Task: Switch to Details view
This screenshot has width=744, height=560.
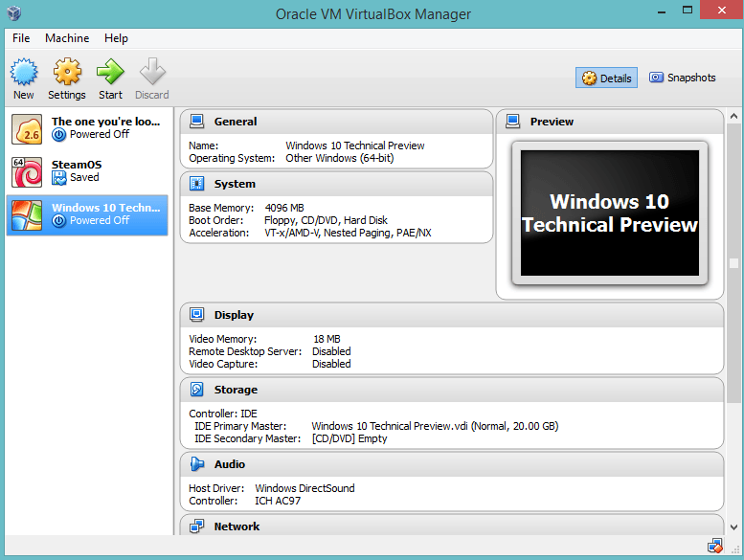Action: (606, 78)
